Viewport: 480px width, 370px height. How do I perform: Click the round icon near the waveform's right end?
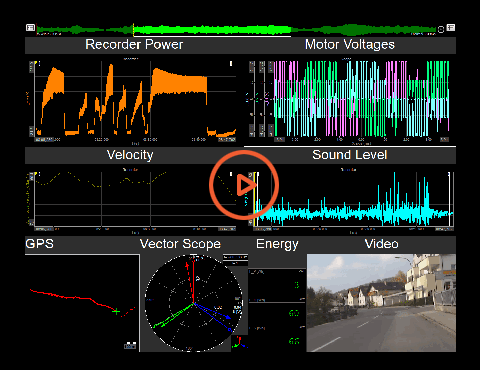pos(441,29)
